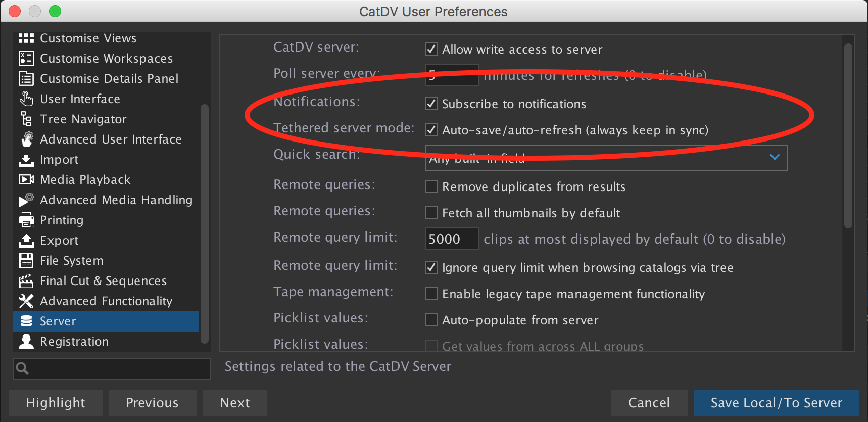Open the Export preferences category
The width and height of the screenshot is (868, 422).
pyautogui.click(x=60, y=241)
